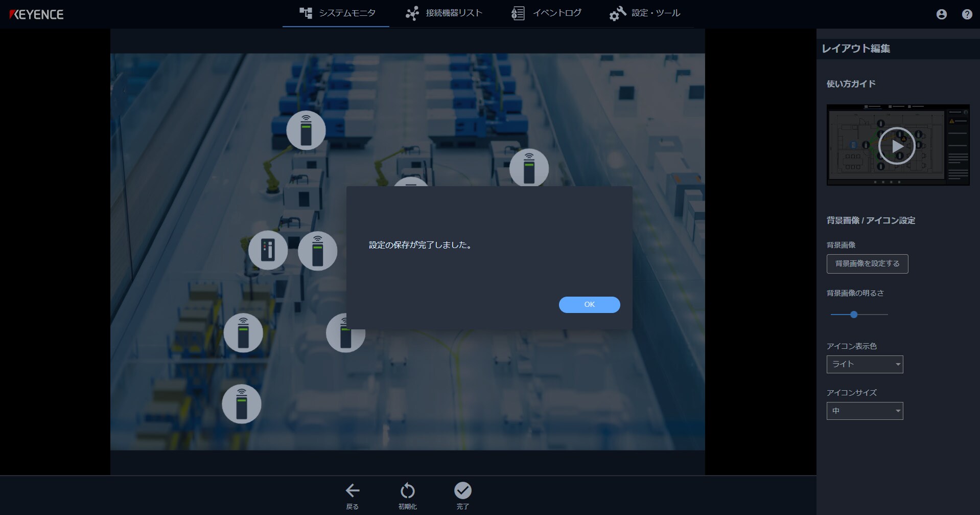Select the controller unit icon with red indicators
Screen dimensions: 980x515
click(268, 251)
